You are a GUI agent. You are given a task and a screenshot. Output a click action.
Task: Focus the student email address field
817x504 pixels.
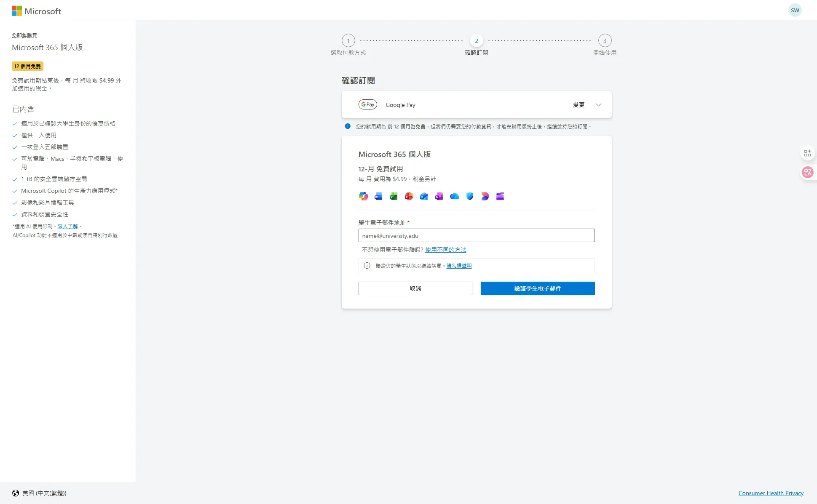click(476, 236)
